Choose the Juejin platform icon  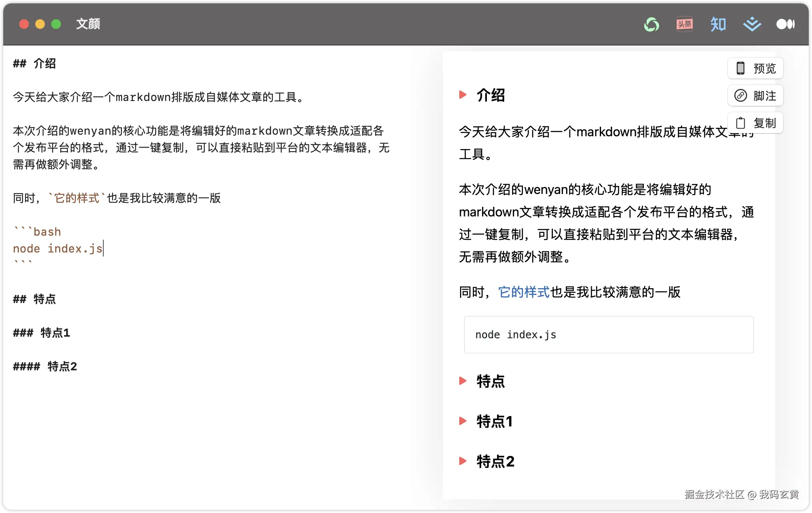pyautogui.click(x=752, y=24)
